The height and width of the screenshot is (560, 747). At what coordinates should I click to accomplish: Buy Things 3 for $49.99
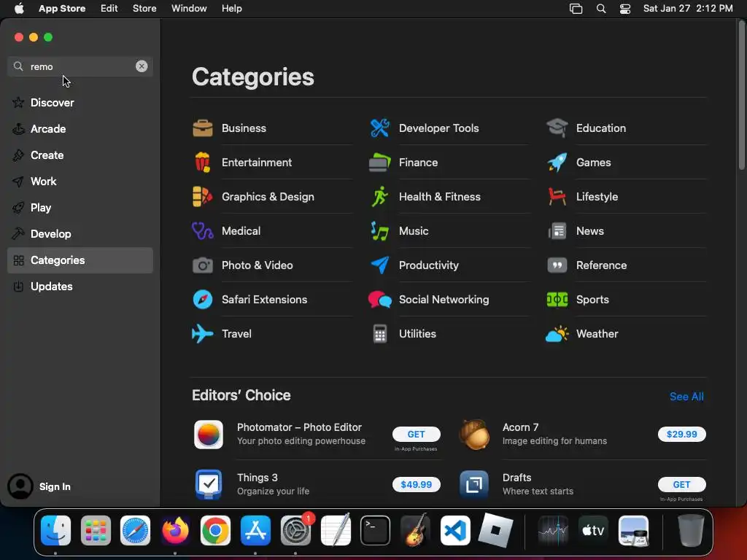point(416,484)
